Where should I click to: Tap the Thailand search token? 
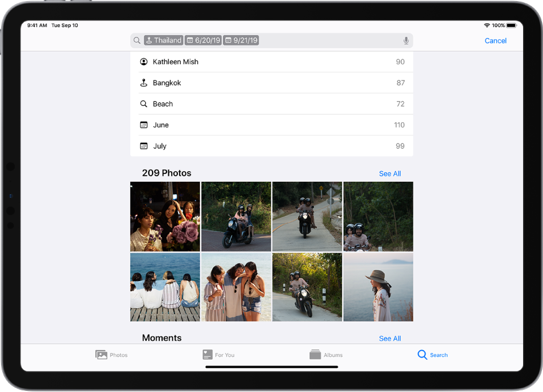coord(163,40)
